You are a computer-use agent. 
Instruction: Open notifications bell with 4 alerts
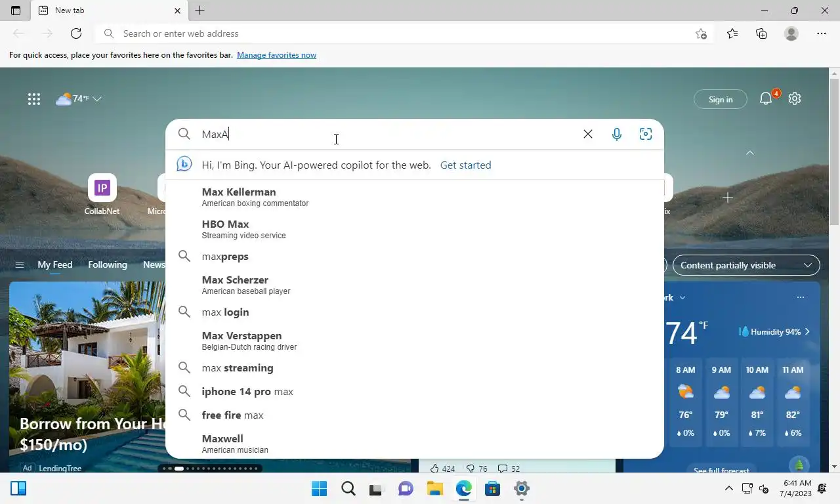pyautogui.click(x=766, y=99)
